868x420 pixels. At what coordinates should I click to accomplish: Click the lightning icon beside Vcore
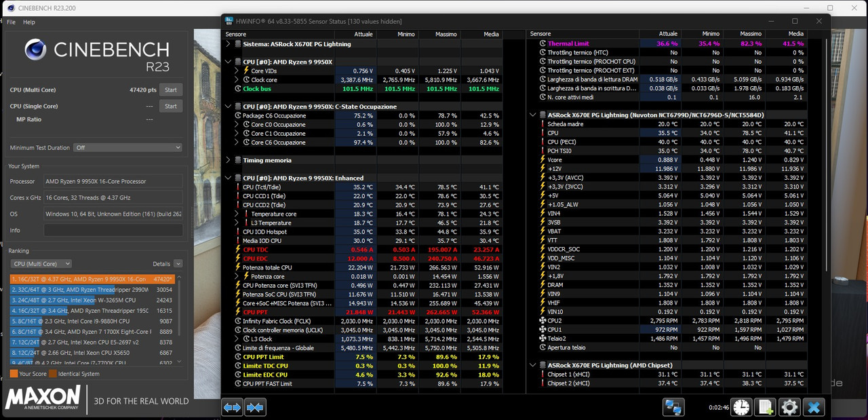pos(542,160)
